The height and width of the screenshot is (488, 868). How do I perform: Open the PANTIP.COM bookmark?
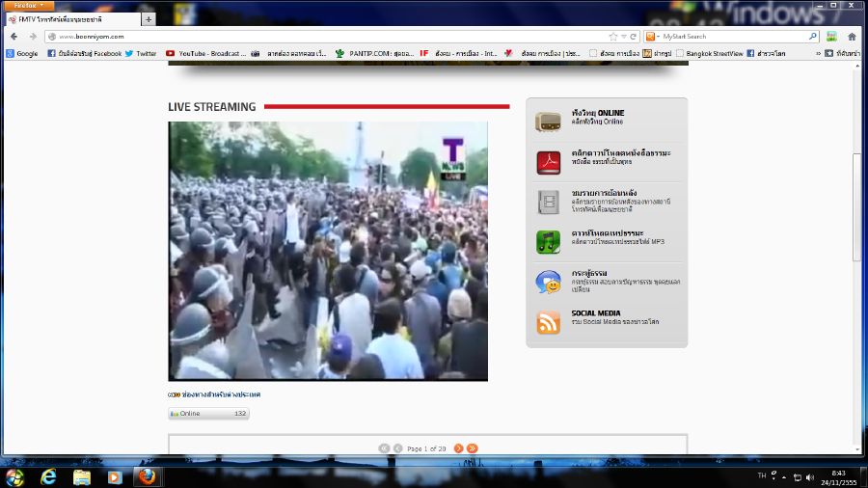point(375,54)
